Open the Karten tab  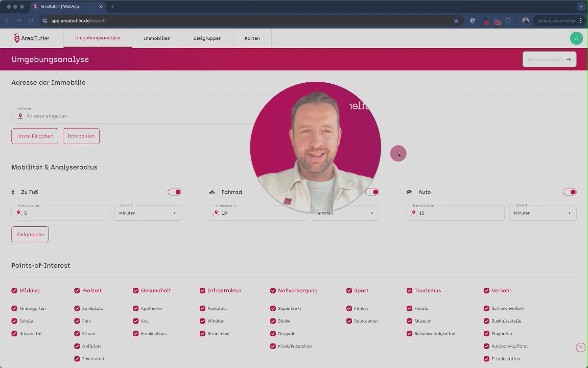(x=252, y=38)
